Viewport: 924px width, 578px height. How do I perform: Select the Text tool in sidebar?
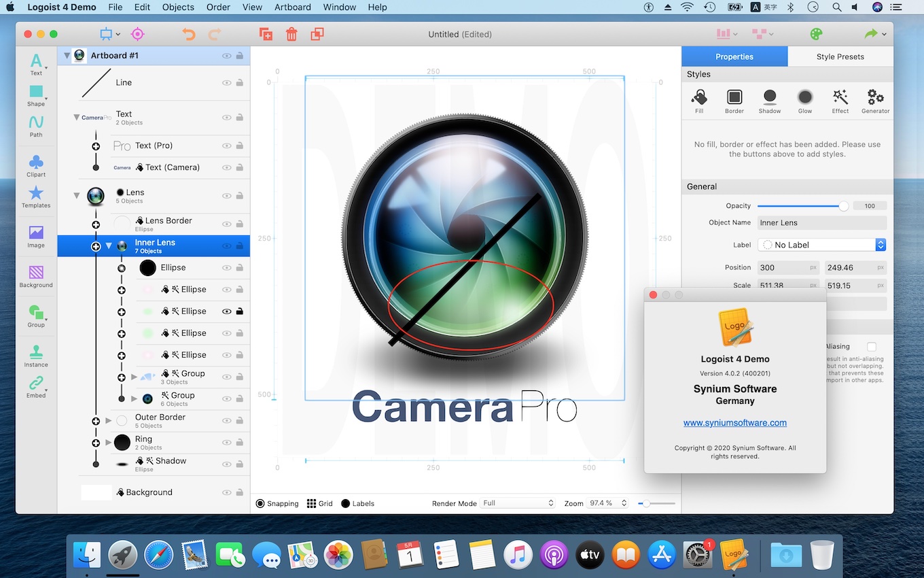[36, 63]
